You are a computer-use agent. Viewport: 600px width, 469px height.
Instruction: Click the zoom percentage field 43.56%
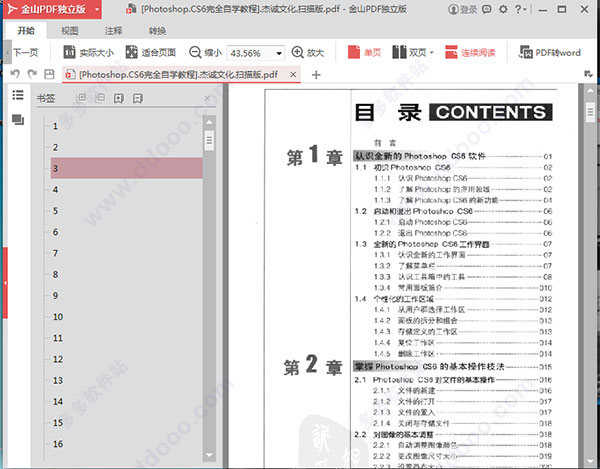click(x=250, y=53)
